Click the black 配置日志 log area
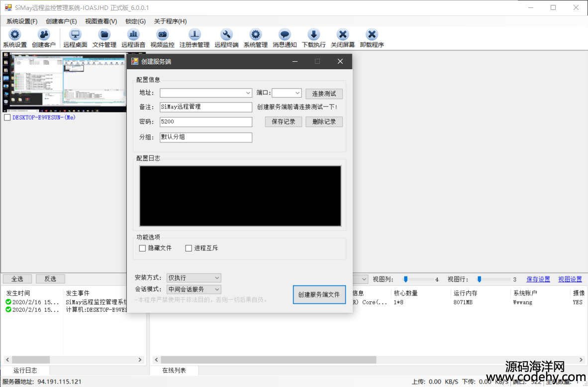The width and height of the screenshot is (588, 387). [240, 196]
